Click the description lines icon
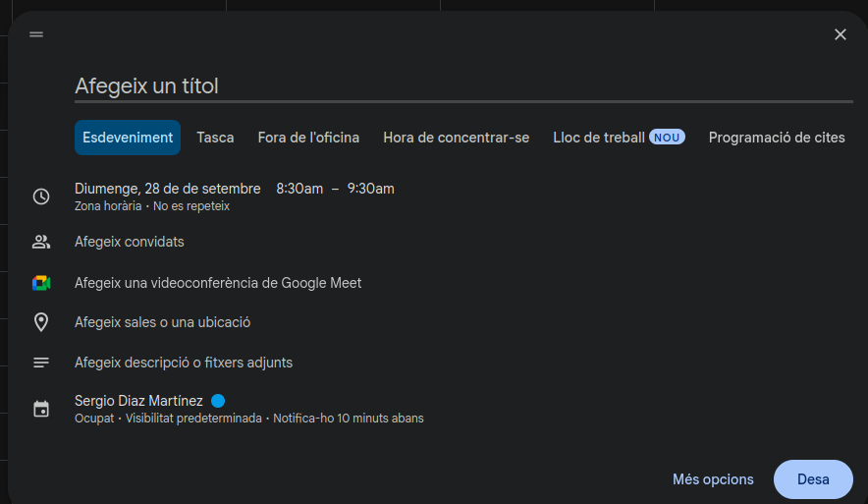868x504 pixels. 41,363
